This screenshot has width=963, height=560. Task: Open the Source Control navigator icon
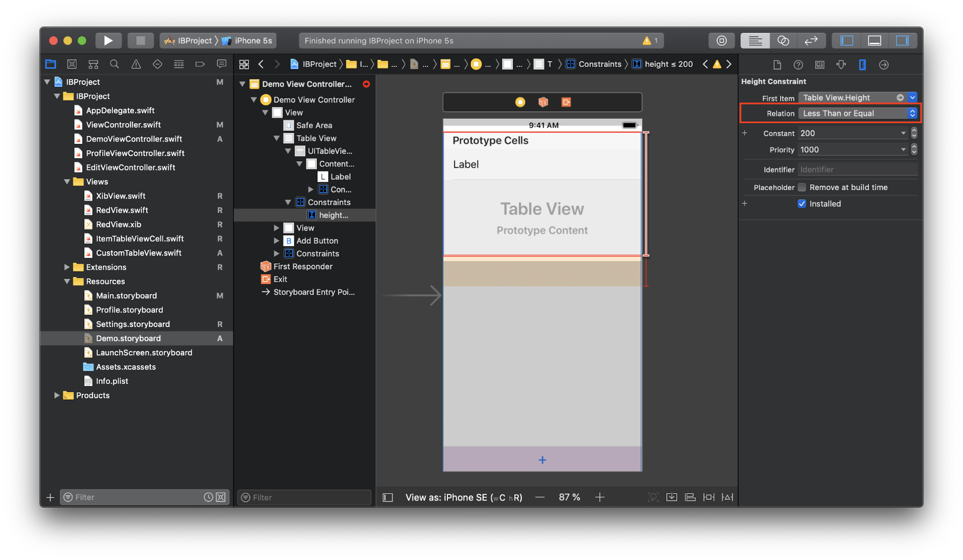(x=72, y=64)
